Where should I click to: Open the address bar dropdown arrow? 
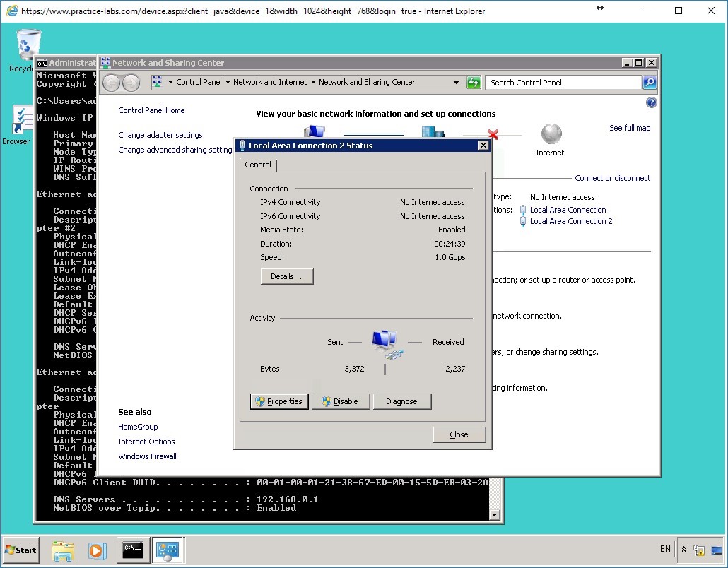pyautogui.click(x=457, y=82)
